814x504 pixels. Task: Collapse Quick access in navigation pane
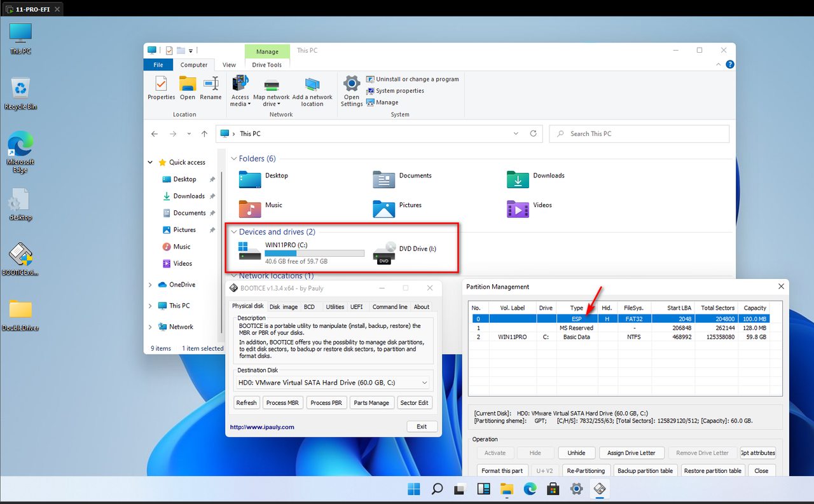pos(151,163)
